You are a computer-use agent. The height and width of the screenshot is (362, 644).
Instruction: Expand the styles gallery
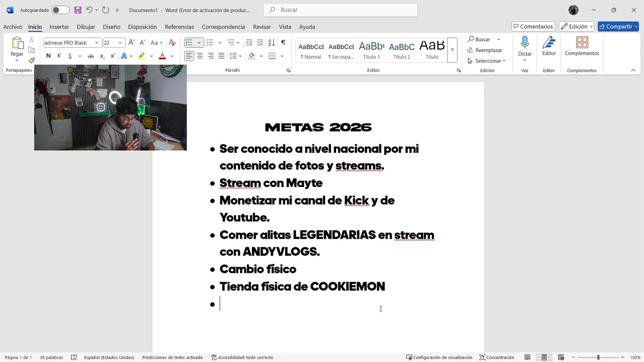pyautogui.click(x=452, y=49)
